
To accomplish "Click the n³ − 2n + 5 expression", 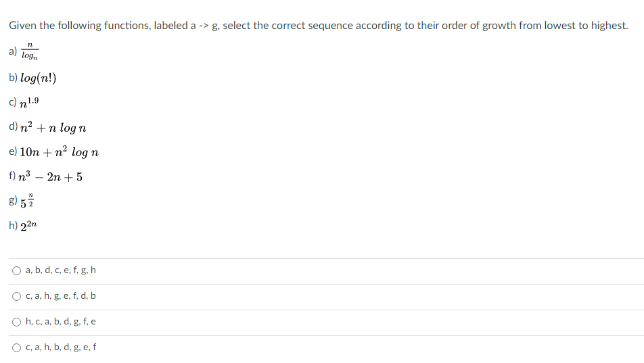I will (x=51, y=176).
